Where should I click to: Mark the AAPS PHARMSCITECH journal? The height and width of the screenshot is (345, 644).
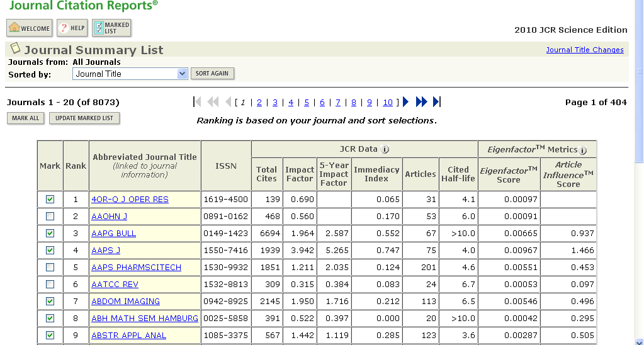point(50,268)
